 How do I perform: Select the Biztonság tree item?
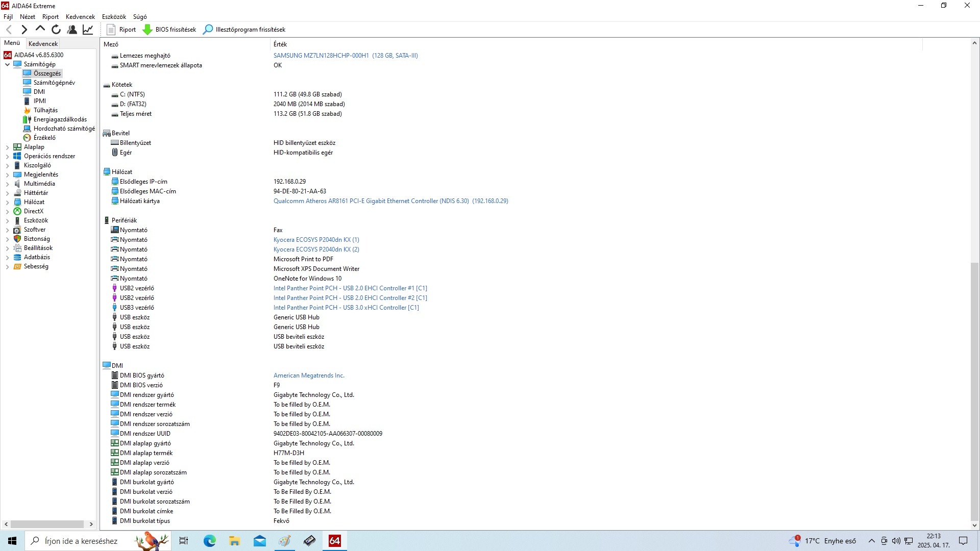37,239
